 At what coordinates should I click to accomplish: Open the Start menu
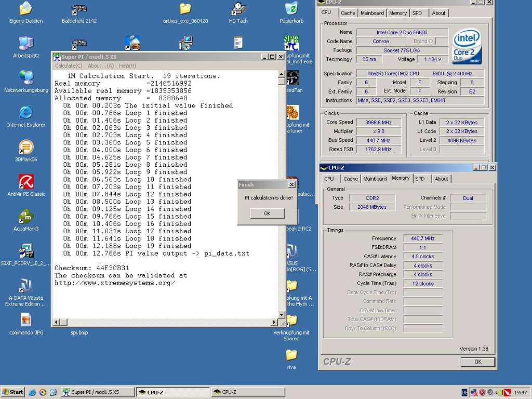tap(13, 392)
